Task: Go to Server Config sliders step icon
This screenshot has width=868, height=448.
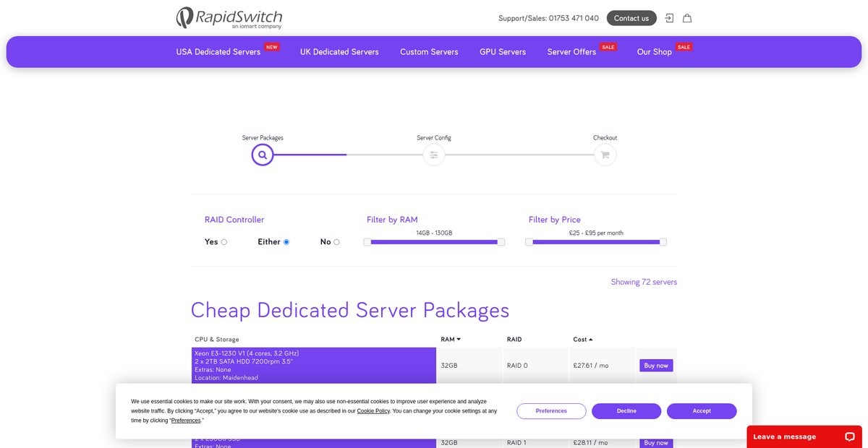Action: [x=434, y=155]
